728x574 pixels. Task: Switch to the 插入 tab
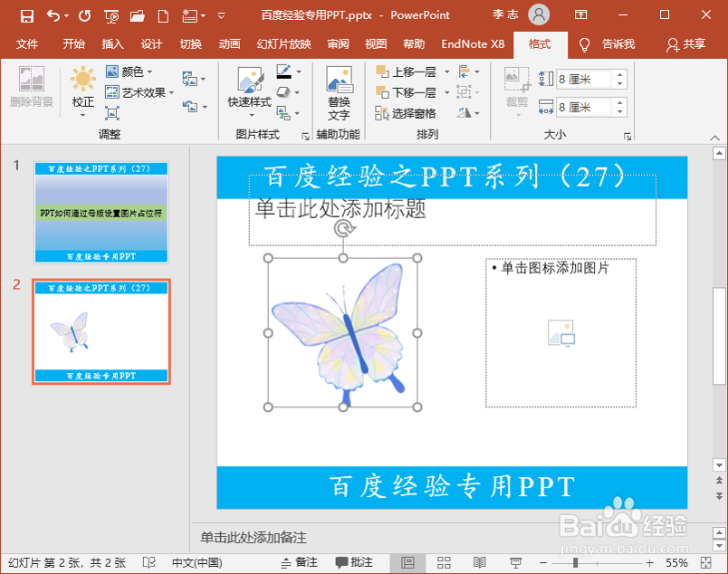(x=113, y=44)
